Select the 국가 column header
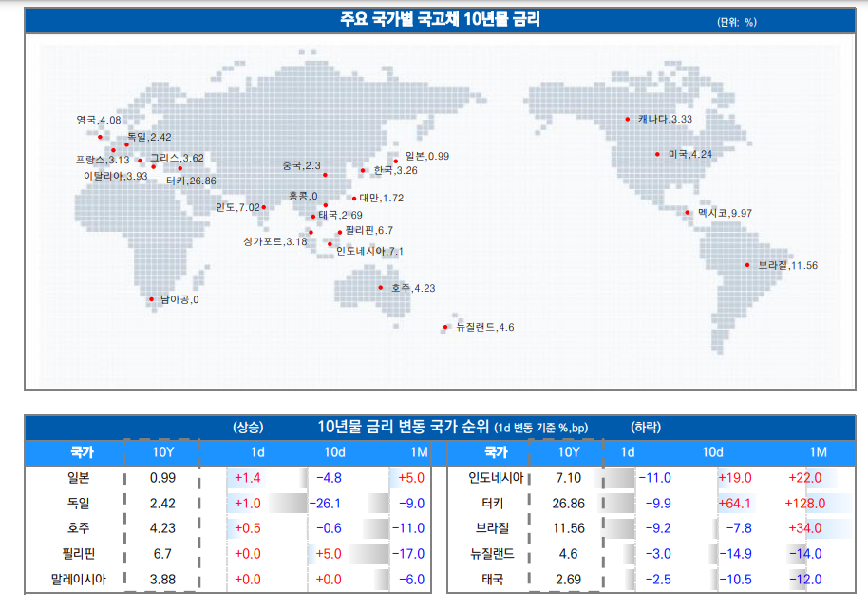 (x=81, y=449)
